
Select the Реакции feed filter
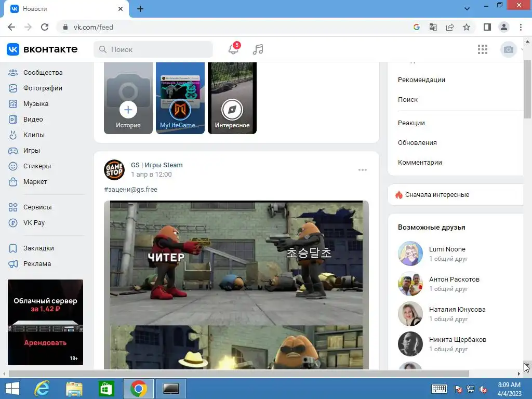click(411, 123)
